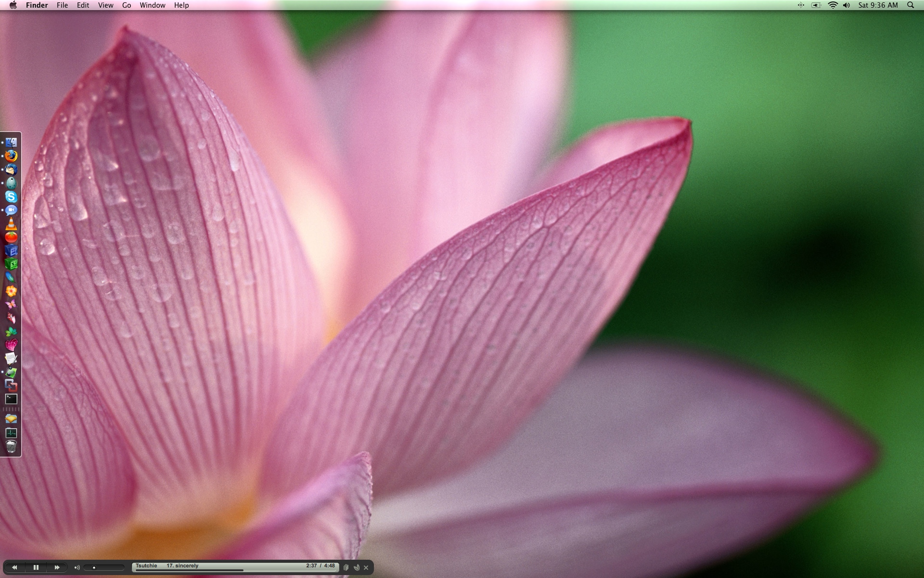The width and height of the screenshot is (924, 578).
Task: Open the Help menu
Action: coord(181,5)
